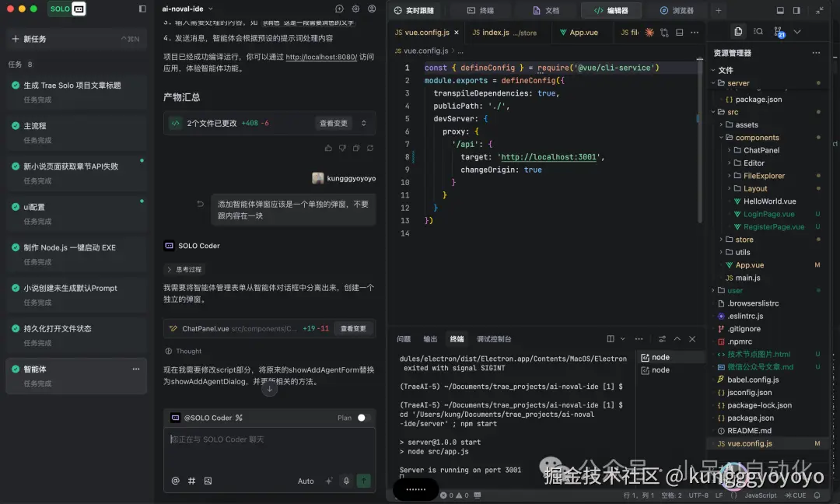Toggle the left sidebar panel icon
Screen dimensions: 840x504
(142, 9)
